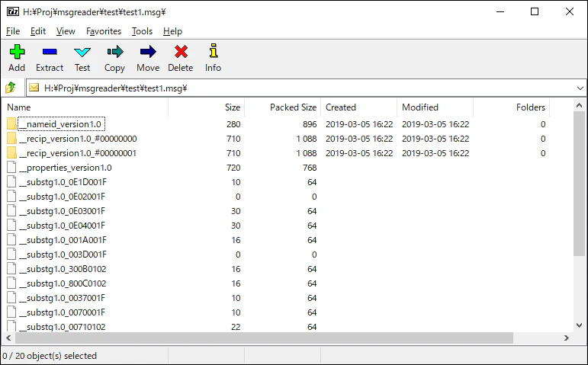Viewport: 588px width, 365px height.
Task: Sort by the Folders column header
Action: click(x=512, y=107)
